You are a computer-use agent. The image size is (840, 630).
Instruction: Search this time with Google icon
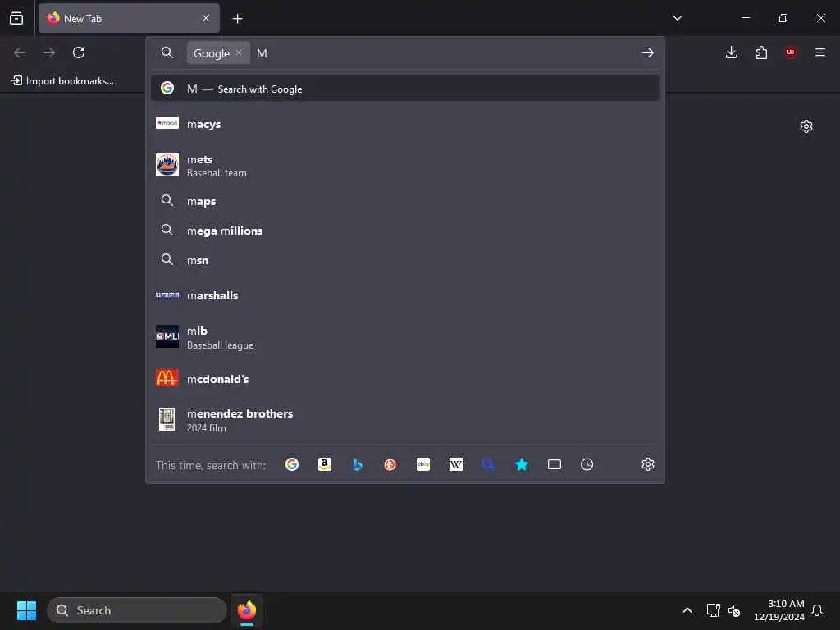pos(291,464)
